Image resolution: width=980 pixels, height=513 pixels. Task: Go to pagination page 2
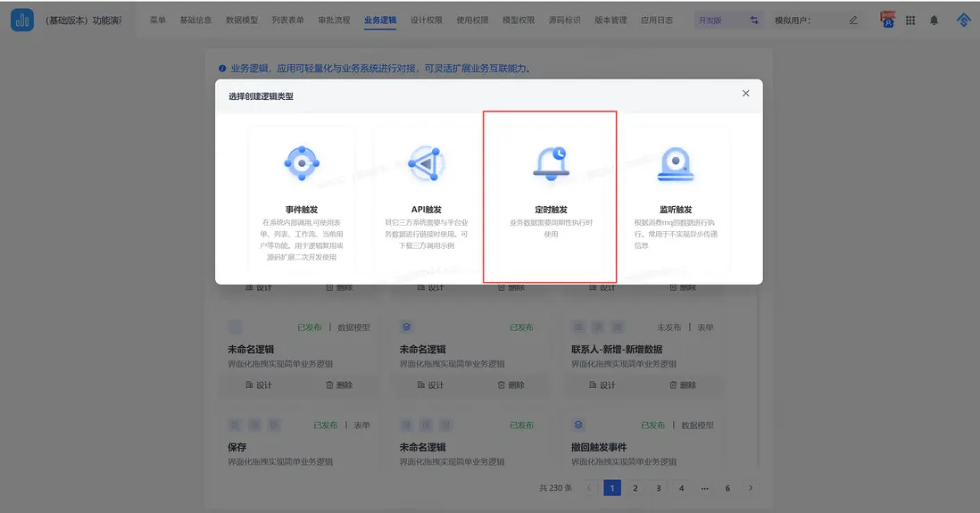[x=635, y=488]
